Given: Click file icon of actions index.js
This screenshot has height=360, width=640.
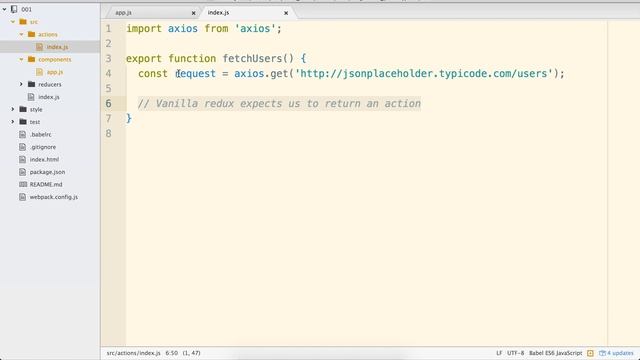Looking at the screenshot, I should 39,47.
